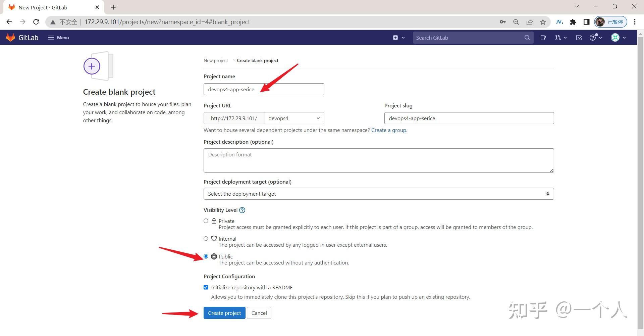Open the create new plus dropdown
644x336 pixels.
point(399,38)
